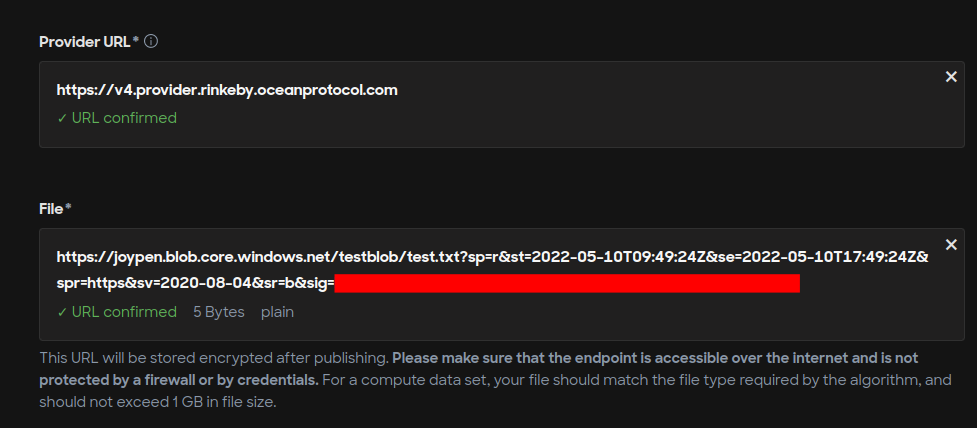977x428 pixels.
Task: Click the plain file type label
Action: point(277,312)
